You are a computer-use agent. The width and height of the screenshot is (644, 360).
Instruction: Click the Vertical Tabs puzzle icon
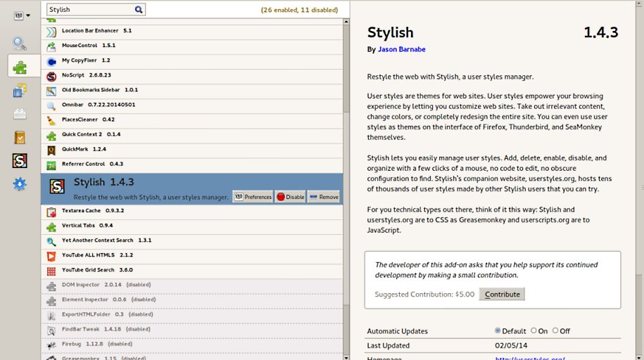(x=51, y=227)
